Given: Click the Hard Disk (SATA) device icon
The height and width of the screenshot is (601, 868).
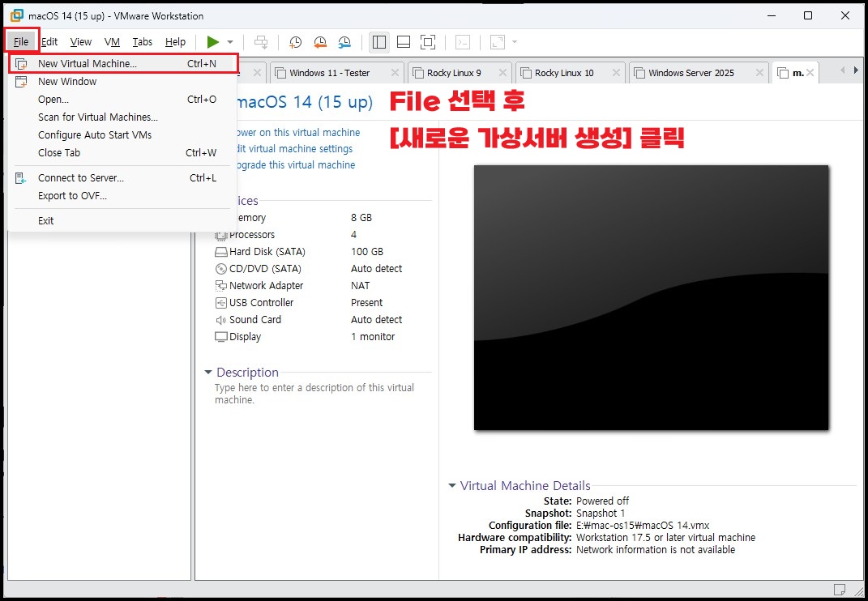Looking at the screenshot, I should coord(221,252).
